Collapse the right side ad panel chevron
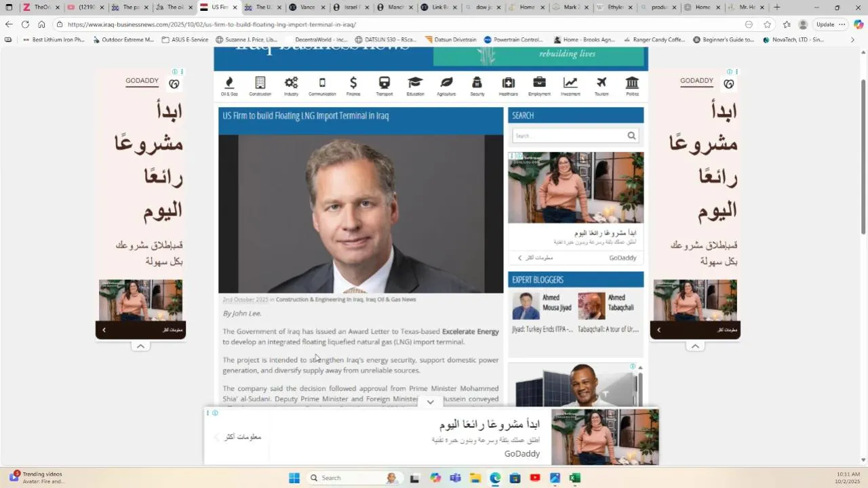Screen dimensions: 868x488 (x=695, y=346)
